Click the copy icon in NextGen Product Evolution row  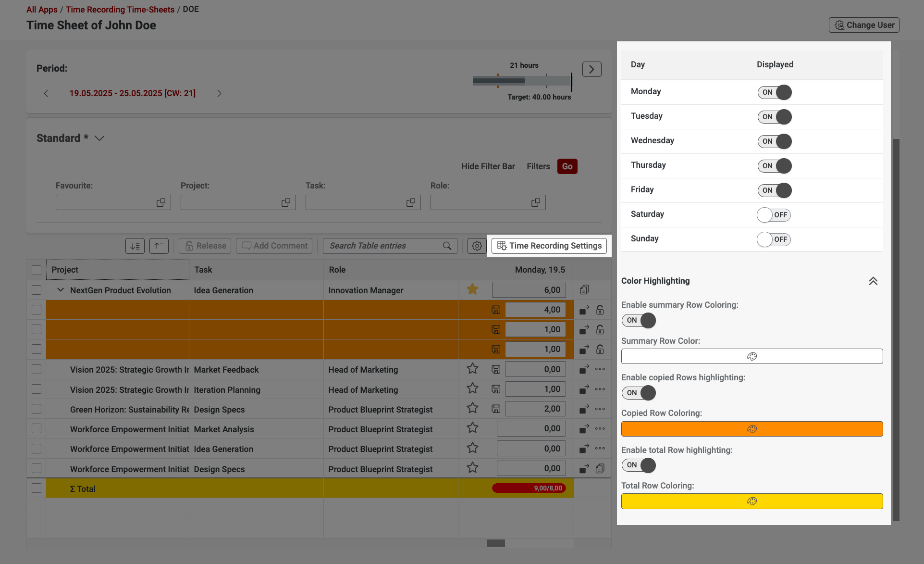coord(584,289)
